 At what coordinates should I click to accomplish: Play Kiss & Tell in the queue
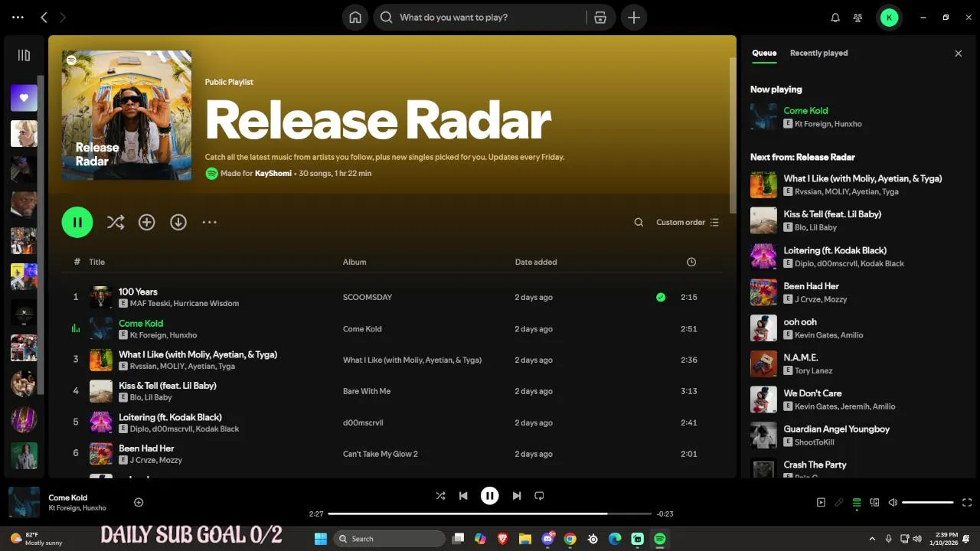pos(854,220)
